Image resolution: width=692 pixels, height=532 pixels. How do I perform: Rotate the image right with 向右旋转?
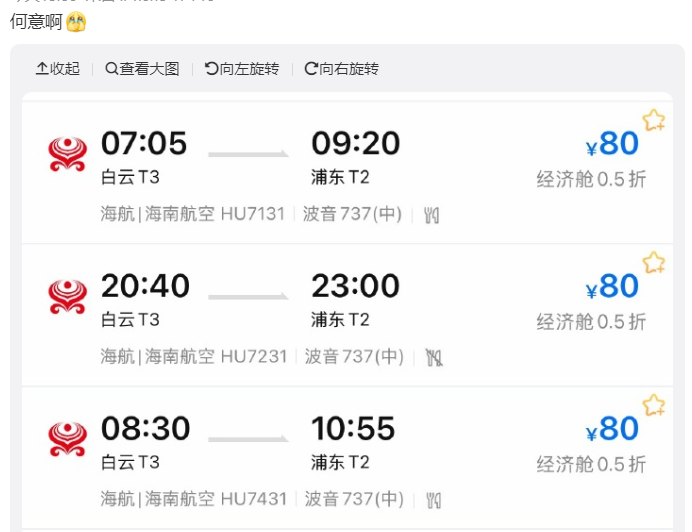342,69
